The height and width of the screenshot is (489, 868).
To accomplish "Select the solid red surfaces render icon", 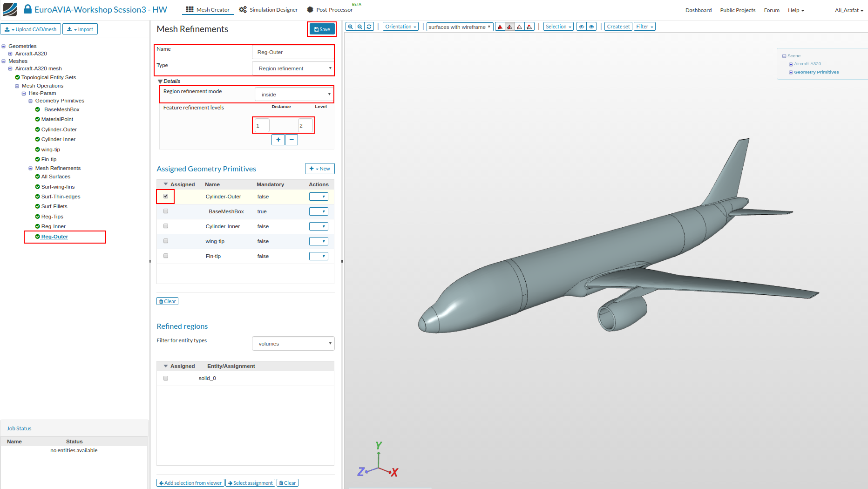I will click(x=500, y=27).
